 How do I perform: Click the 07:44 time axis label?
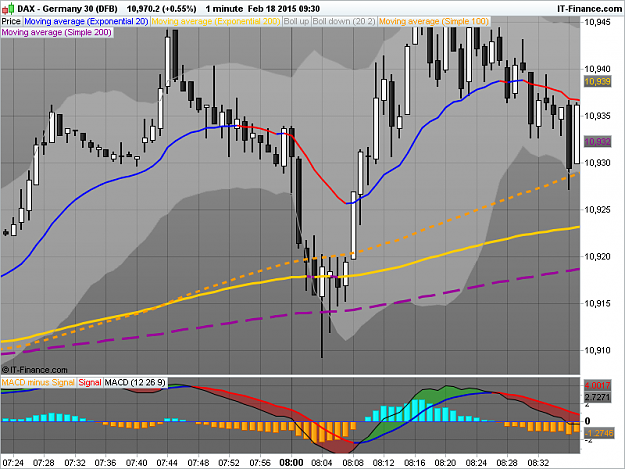(167, 463)
